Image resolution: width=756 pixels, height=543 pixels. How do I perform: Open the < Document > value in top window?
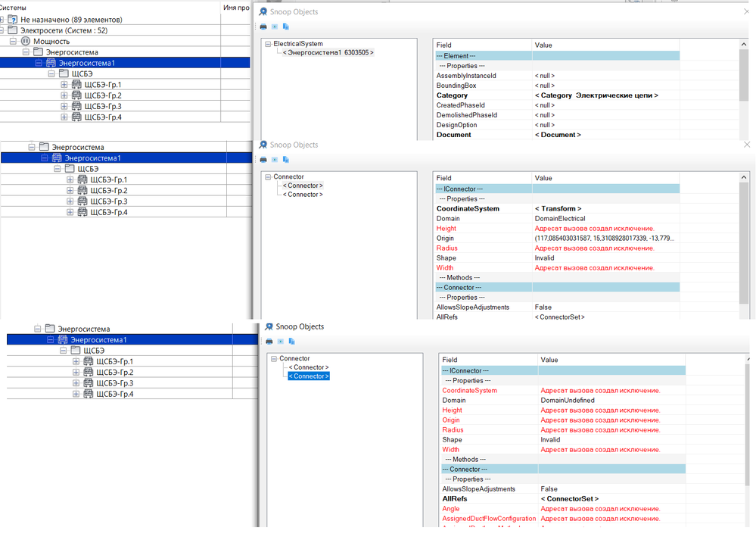coord(558,135)
